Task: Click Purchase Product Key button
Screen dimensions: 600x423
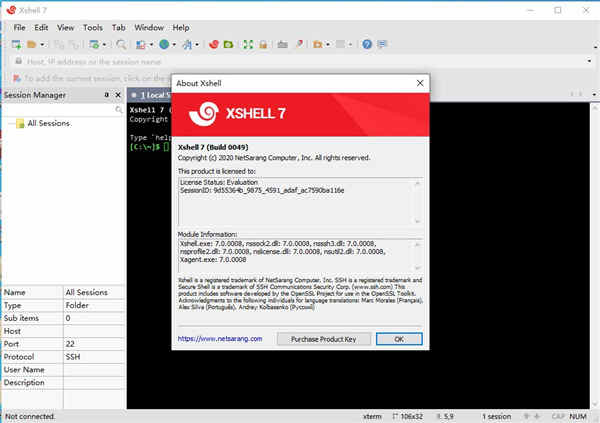Action: (x=323, y=339)
